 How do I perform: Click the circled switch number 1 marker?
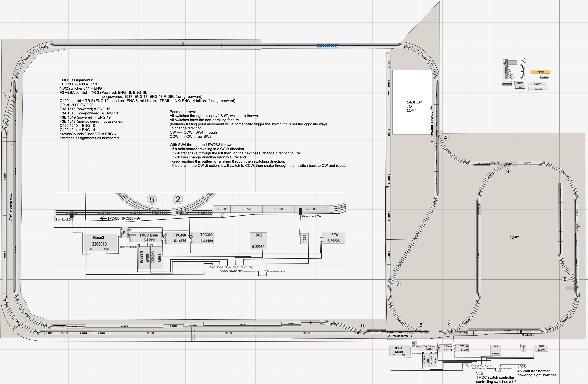(5, 96)
